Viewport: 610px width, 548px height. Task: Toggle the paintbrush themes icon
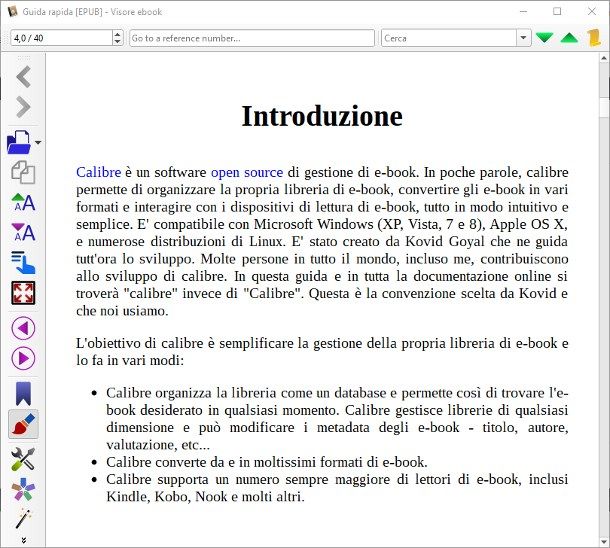click(x=23, y=424)
